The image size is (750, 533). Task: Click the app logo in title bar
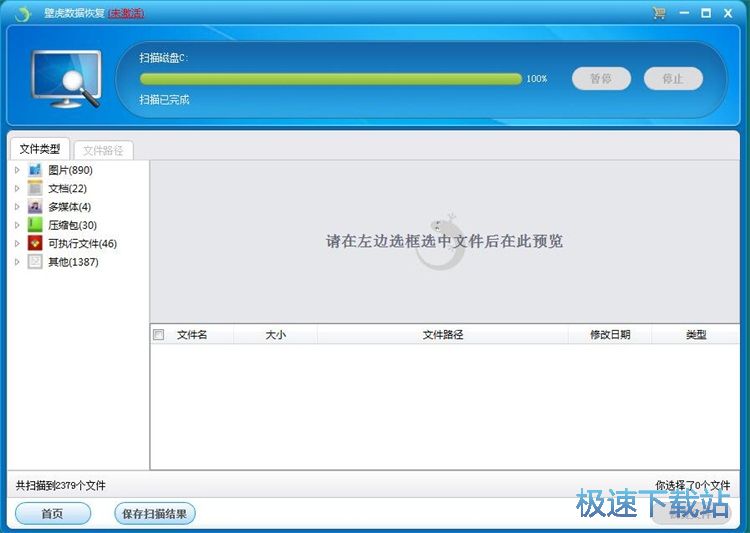pos(22,14)
